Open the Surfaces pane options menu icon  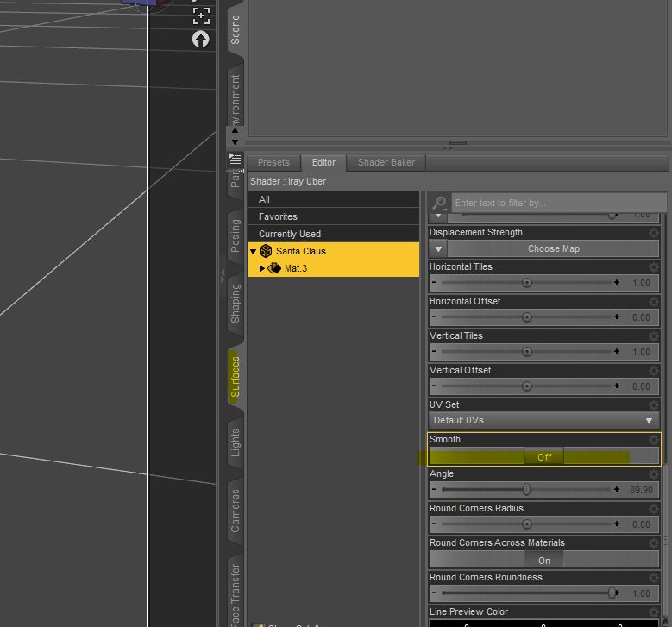[x=235, y=159]
